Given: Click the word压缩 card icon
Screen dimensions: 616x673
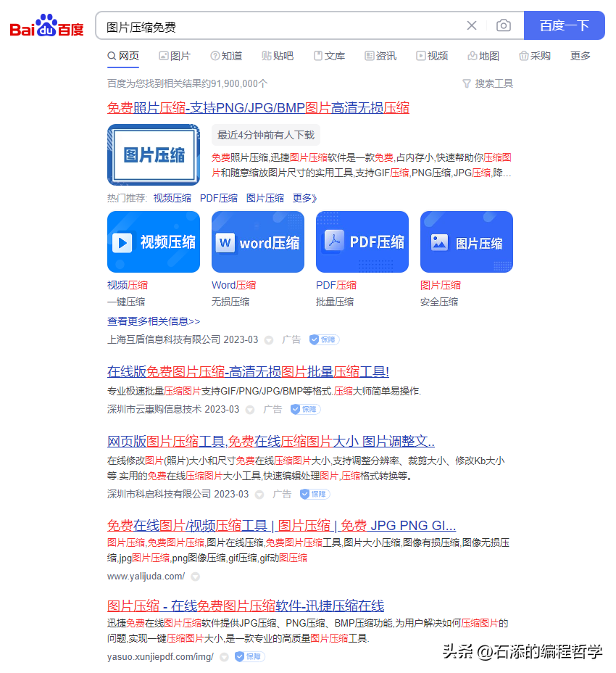Looking at the screenshot, I should click(x=258, y=241).
